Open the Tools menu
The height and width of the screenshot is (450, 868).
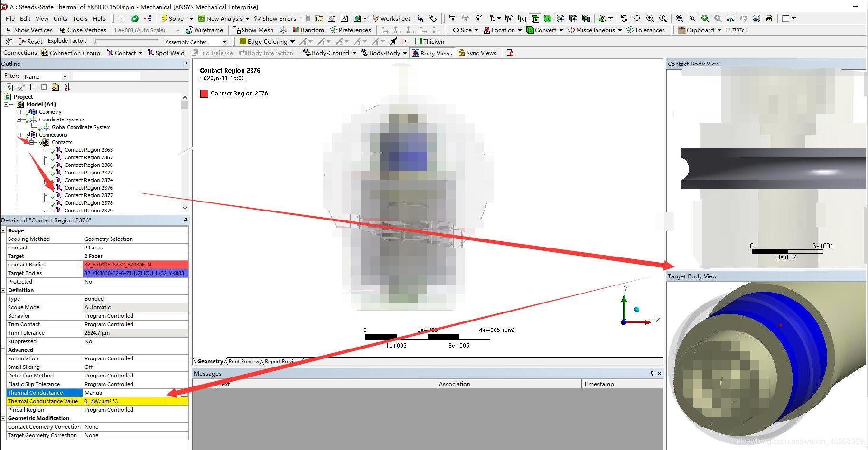click(80, 18)
